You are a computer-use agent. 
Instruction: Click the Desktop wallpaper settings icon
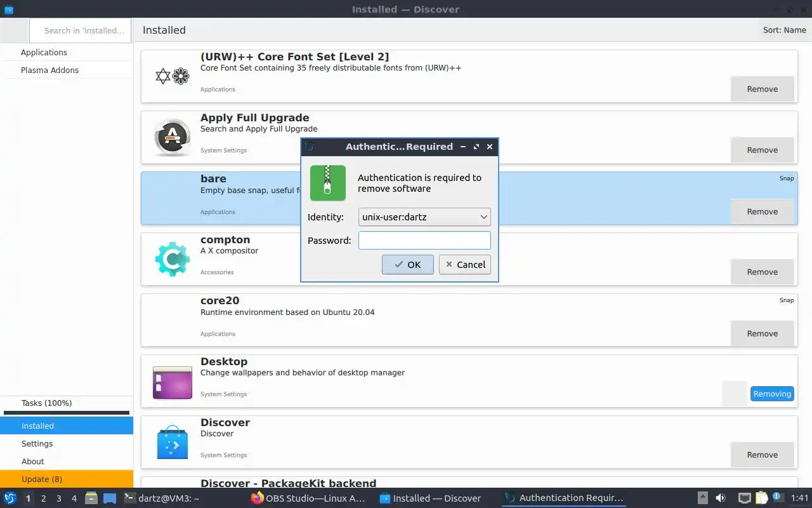173,382
